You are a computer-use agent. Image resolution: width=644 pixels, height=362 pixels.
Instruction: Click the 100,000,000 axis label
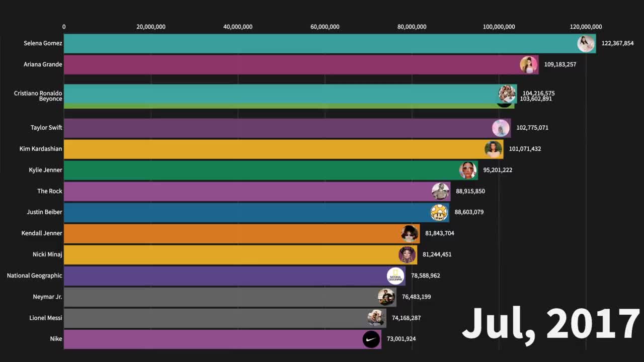tap(499, 27)
